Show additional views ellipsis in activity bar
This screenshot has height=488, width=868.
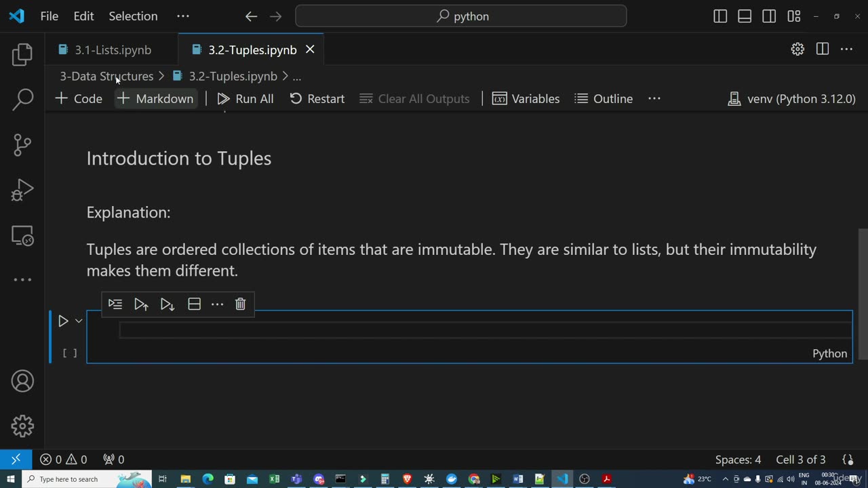[x=22, y=280]
